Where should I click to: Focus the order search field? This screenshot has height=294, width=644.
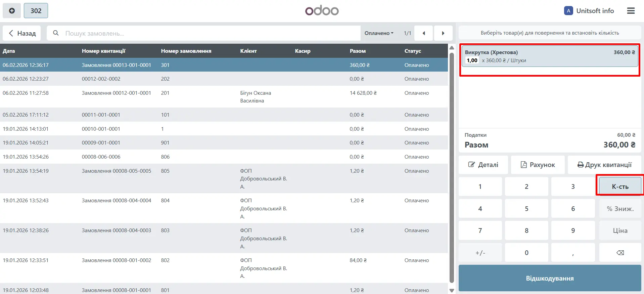click(208, 33)
